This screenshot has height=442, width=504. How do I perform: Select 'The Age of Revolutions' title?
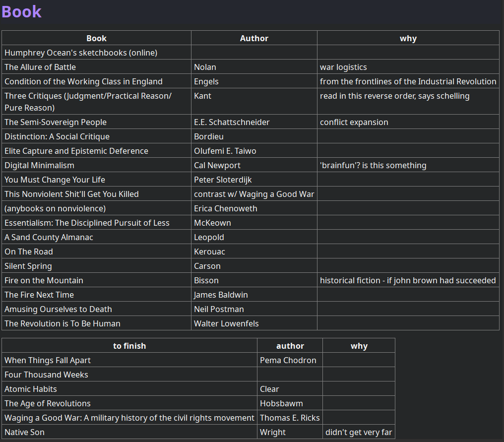pos(48,403)
